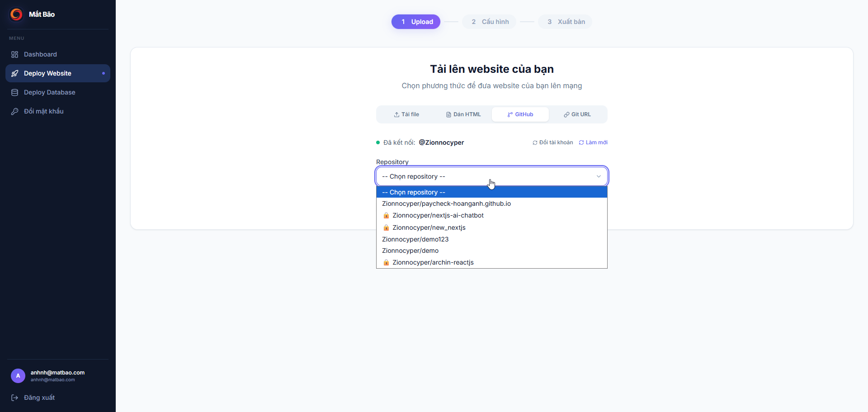Screen dimensions: 868x412
Task: Select the Git URL upload method
Action: [577, 114]
